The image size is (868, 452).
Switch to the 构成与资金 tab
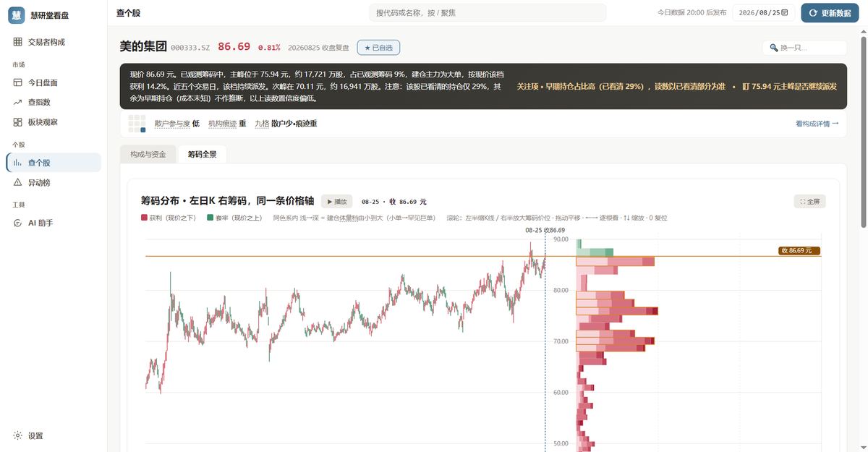(148, 154)
